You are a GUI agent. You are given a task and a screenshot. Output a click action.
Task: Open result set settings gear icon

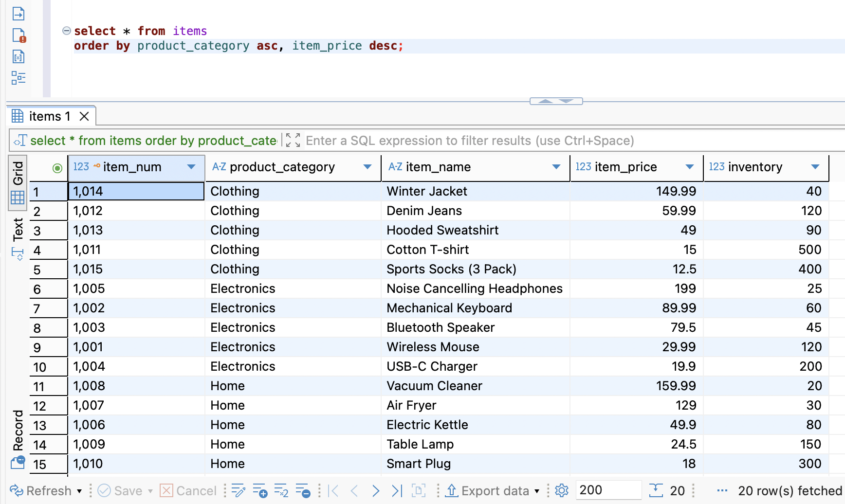(562, 490)
